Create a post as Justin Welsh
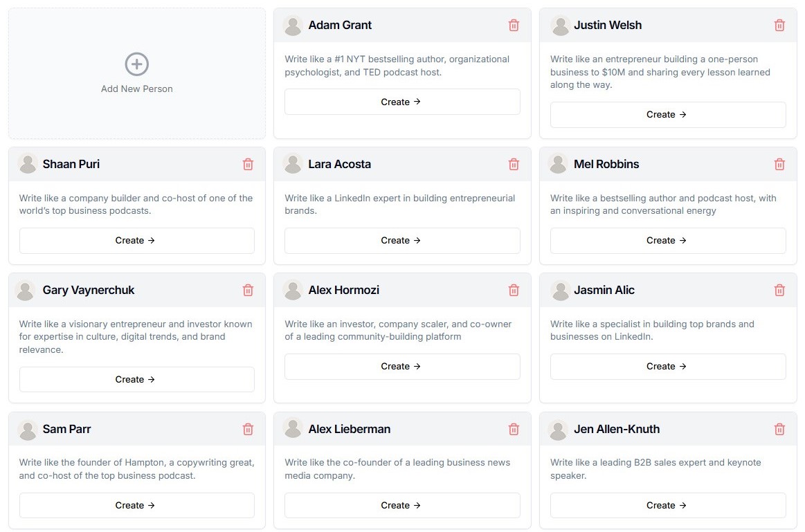Image resolution: width=805 pixels, height=532 pixels. (x=667, y=115)
